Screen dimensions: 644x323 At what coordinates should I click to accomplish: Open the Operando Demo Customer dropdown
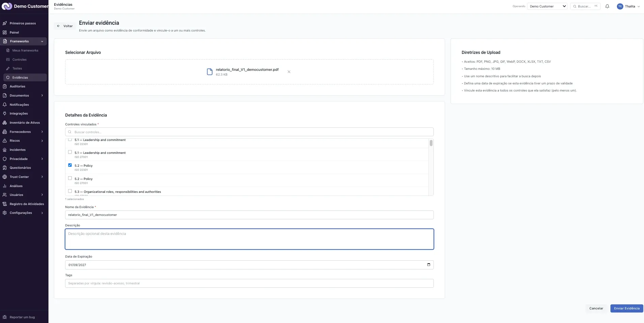click(x=547, y=6)
